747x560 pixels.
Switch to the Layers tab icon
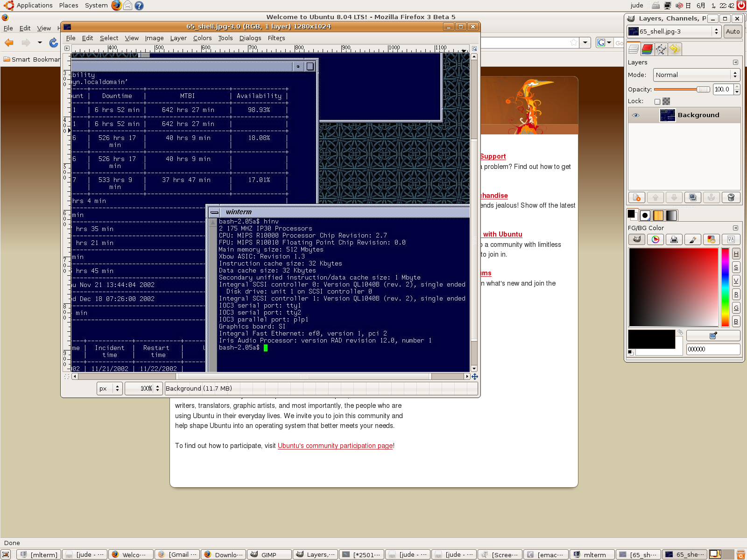(x=634, y=49)
